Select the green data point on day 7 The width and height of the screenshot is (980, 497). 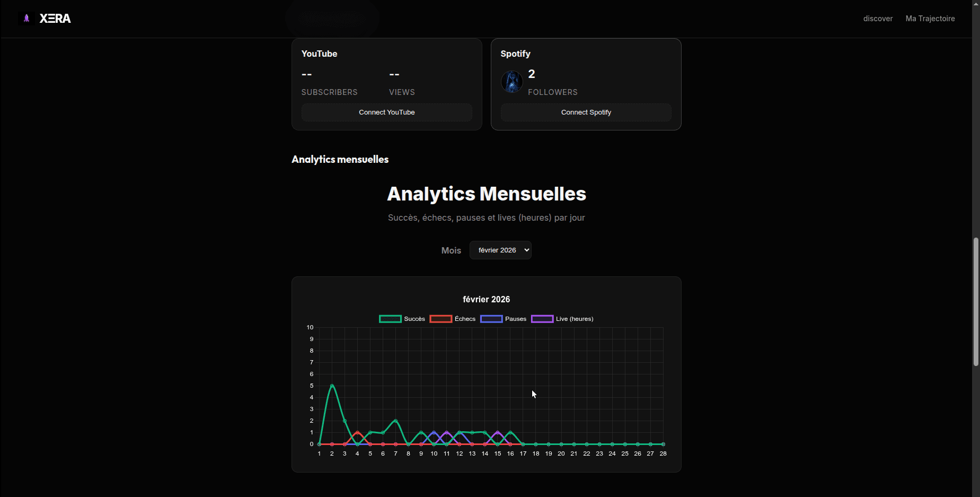point(395,421)
